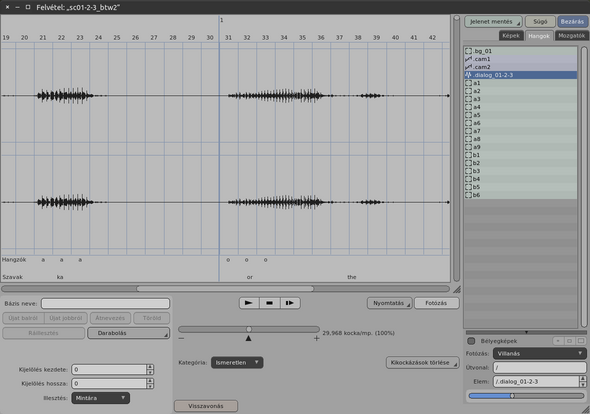Image resolution: width=590 pixels, height=414 pixels.
Task: Click the timeline resize grip icon
Action: pyautogui.click(x=457, y=289)
